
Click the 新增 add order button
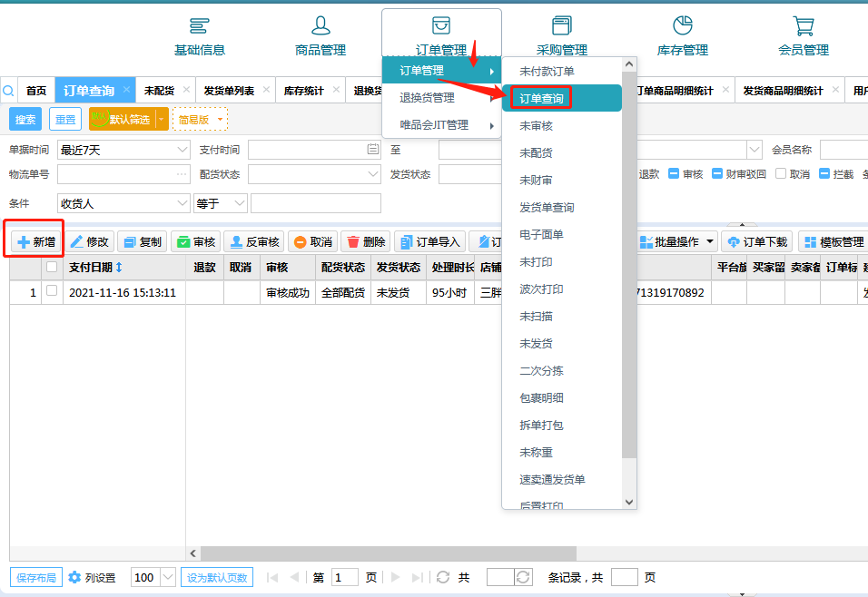coord(35,241)
